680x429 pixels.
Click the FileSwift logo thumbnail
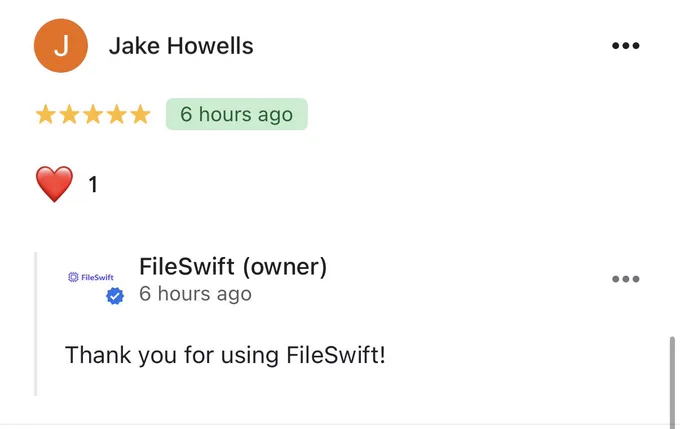(91, 277)
